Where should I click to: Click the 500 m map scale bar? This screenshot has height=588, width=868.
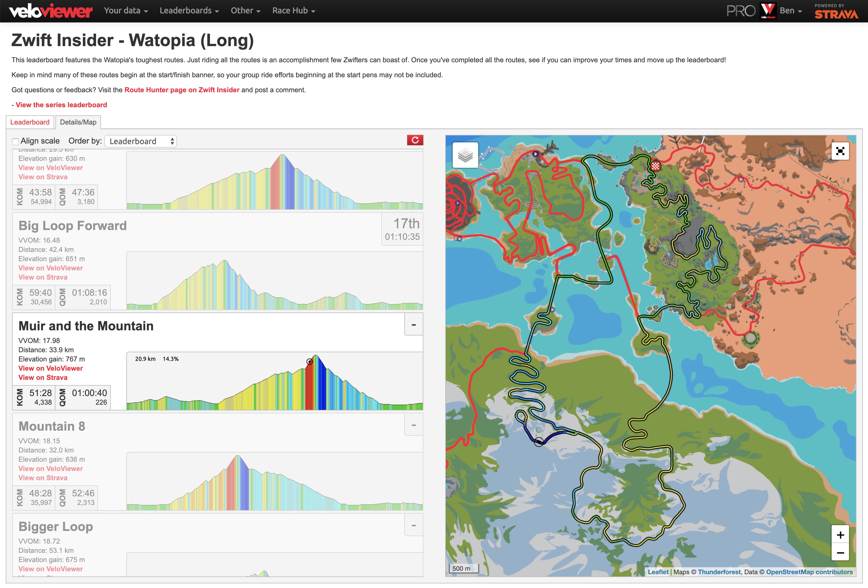point(463,569)
